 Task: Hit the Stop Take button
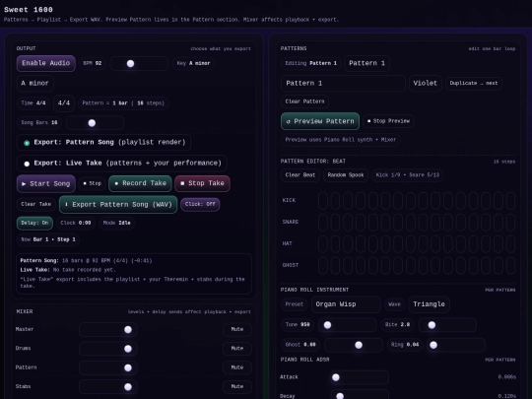202,183
